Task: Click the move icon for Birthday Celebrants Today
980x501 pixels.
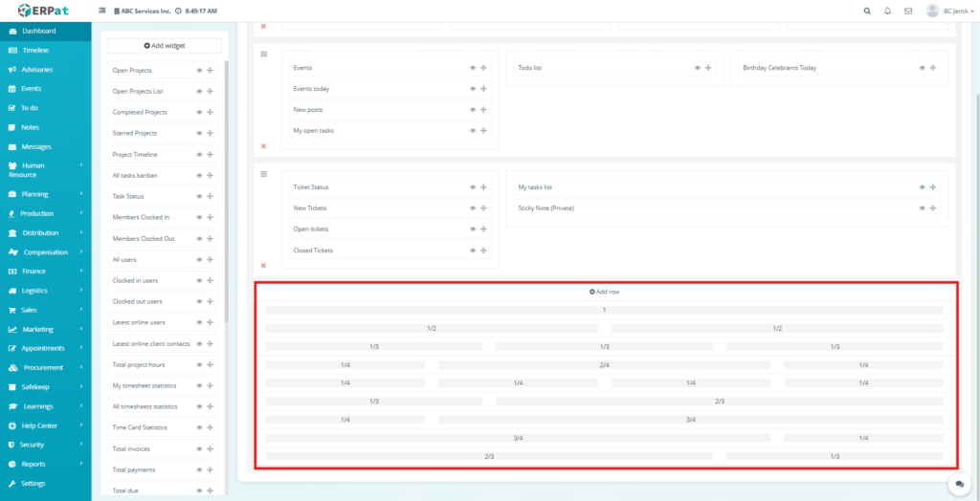Action: coord(932,68)
